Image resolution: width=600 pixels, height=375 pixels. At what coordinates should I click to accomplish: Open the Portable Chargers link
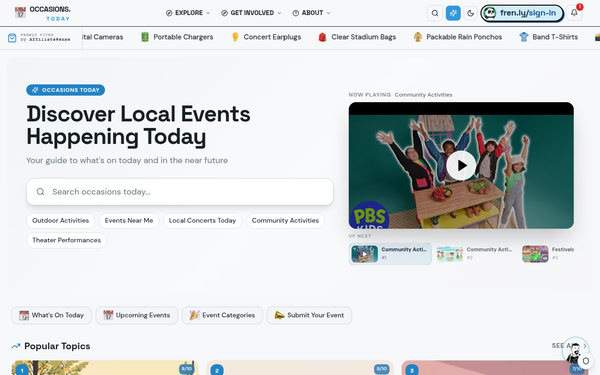183,37
